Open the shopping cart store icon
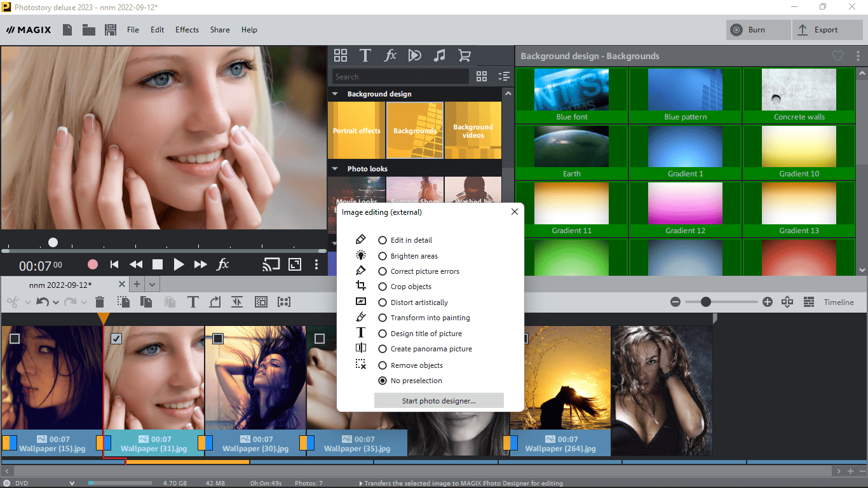Image resolution: width=868 pixels, height=488 pixels. [x=465, y=55]
